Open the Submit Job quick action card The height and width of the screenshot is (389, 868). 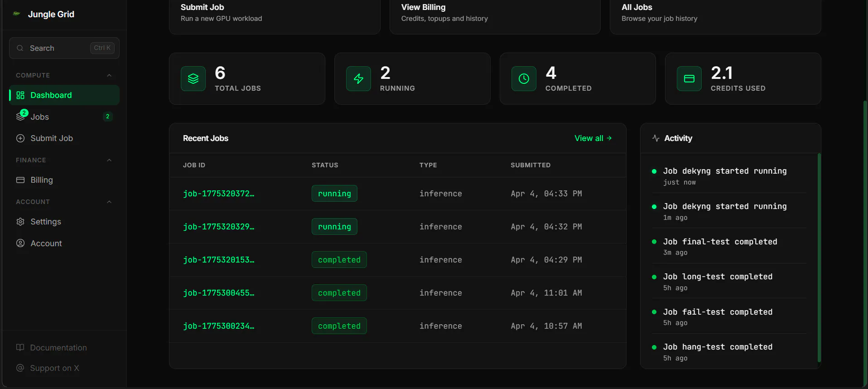[x=275, y=17]
